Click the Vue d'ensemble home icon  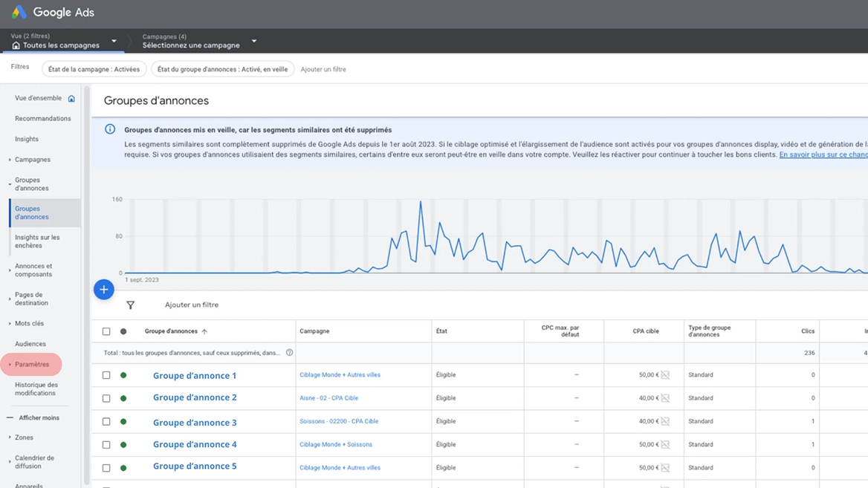point(71,99)
